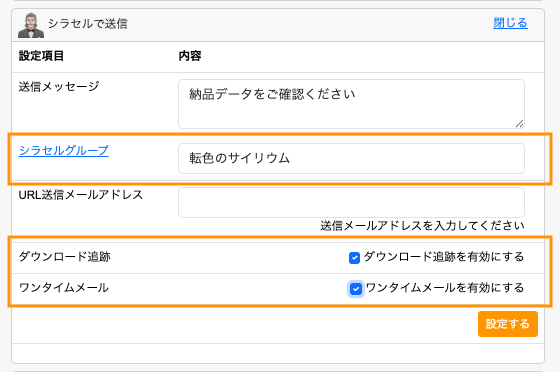
Task: Close the panel via 閉じる link
Action: tap(510, 23)
